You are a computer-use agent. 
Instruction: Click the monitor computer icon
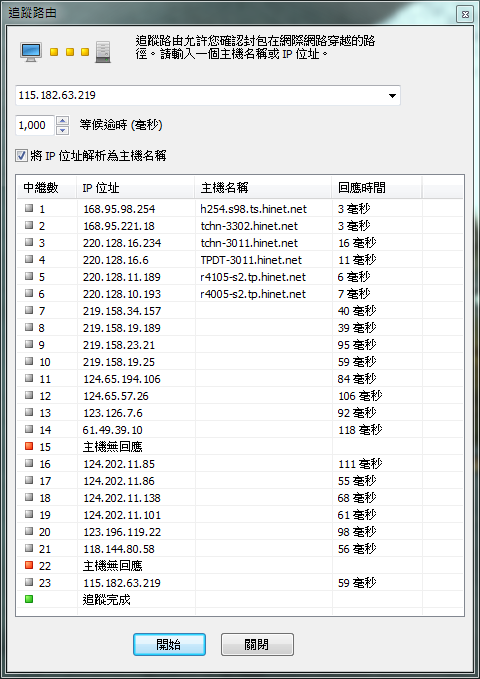(x=31, y=52)
